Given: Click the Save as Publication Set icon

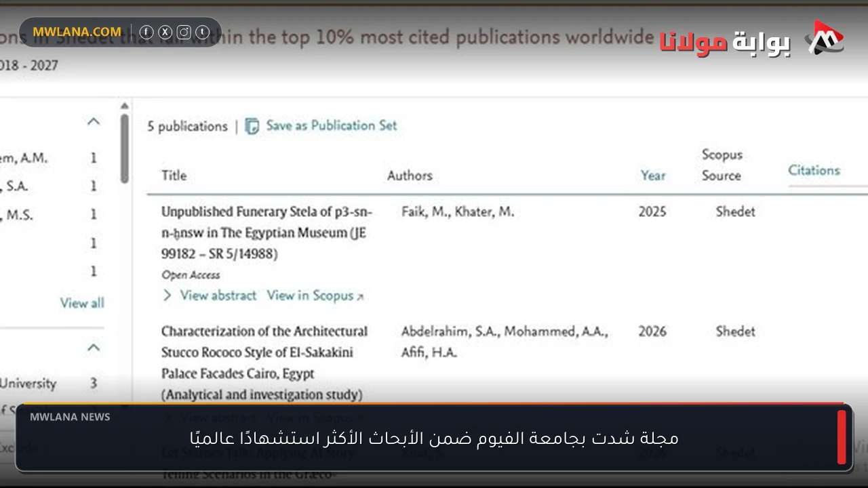Looking at the screenshot, I should (252, 126).
